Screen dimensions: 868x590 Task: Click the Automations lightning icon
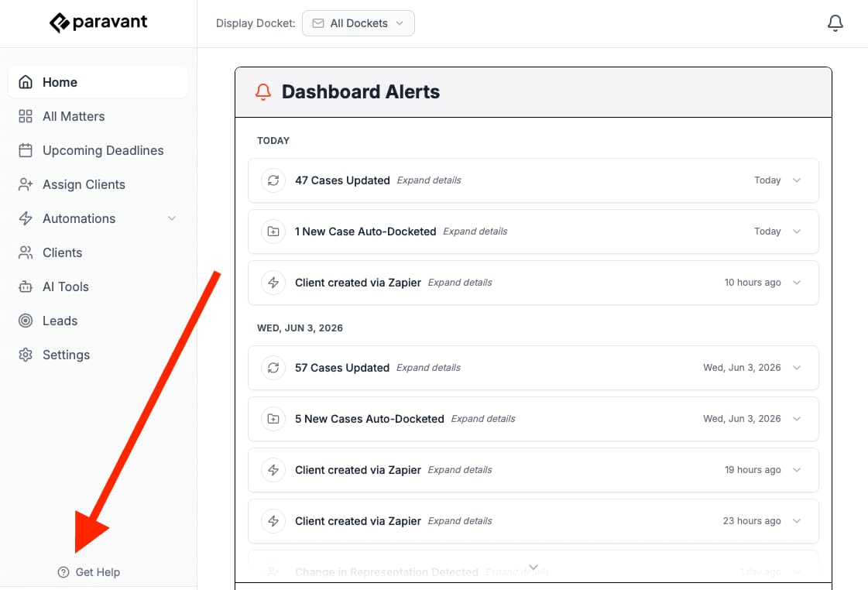26,218
